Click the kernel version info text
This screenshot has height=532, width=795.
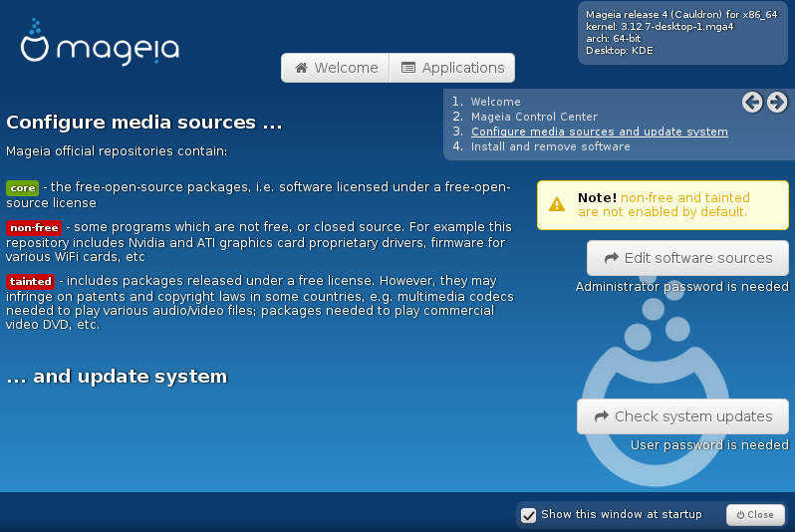(x=660, y=26)
